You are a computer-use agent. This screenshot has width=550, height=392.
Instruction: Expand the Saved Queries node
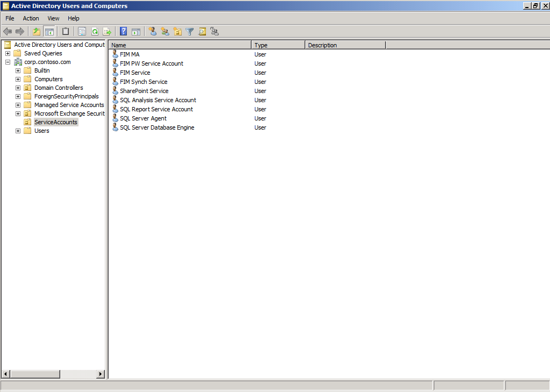[x=8, y=53]
